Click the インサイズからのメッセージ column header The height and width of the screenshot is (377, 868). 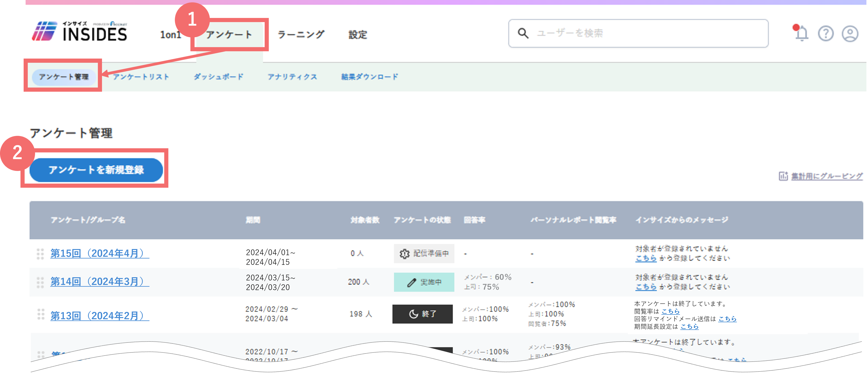pos(682,220)
